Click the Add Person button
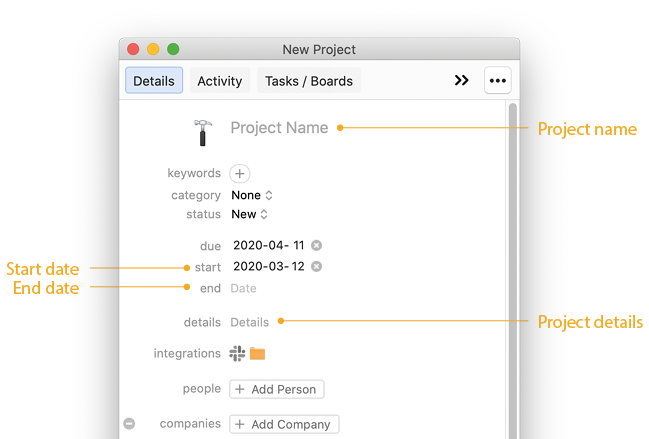649x439 pixels. tap(277, 389)
